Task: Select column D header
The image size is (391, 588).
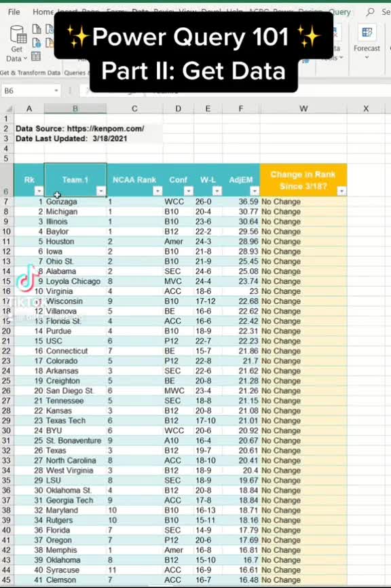Action: tap(178, 109)
